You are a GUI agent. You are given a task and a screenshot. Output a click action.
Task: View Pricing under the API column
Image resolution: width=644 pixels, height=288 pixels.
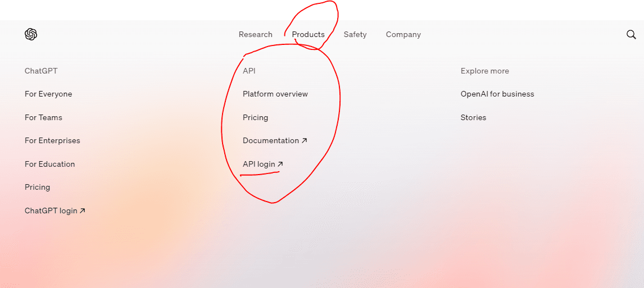255,117
